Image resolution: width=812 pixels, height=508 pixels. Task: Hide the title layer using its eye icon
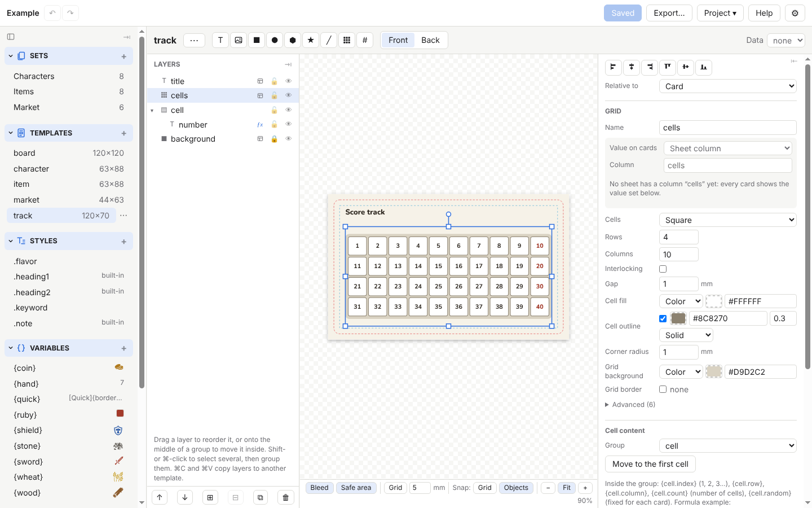coord(288,81)
